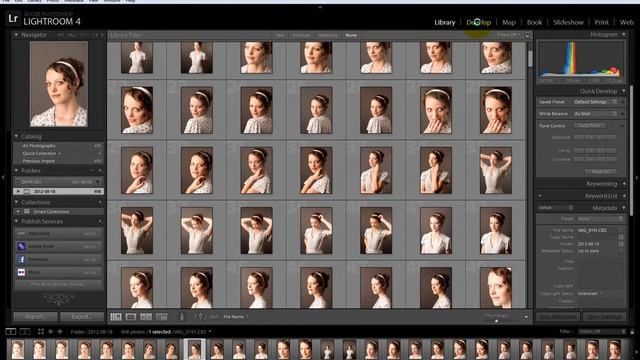Add keyword with plus icon in Keyword List
The width and height of the screenshot is (640, 360).
tap(540, 196)
